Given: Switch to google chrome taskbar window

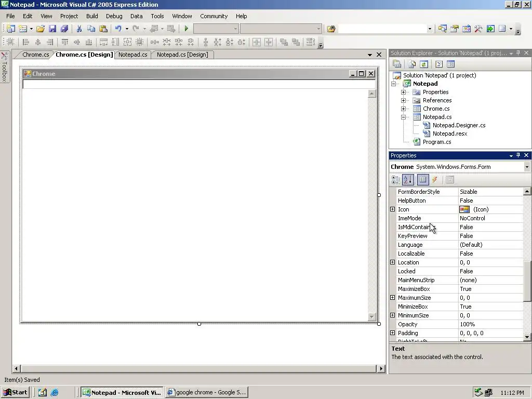Looking at the screenshot, I should (x=207, y=392).
